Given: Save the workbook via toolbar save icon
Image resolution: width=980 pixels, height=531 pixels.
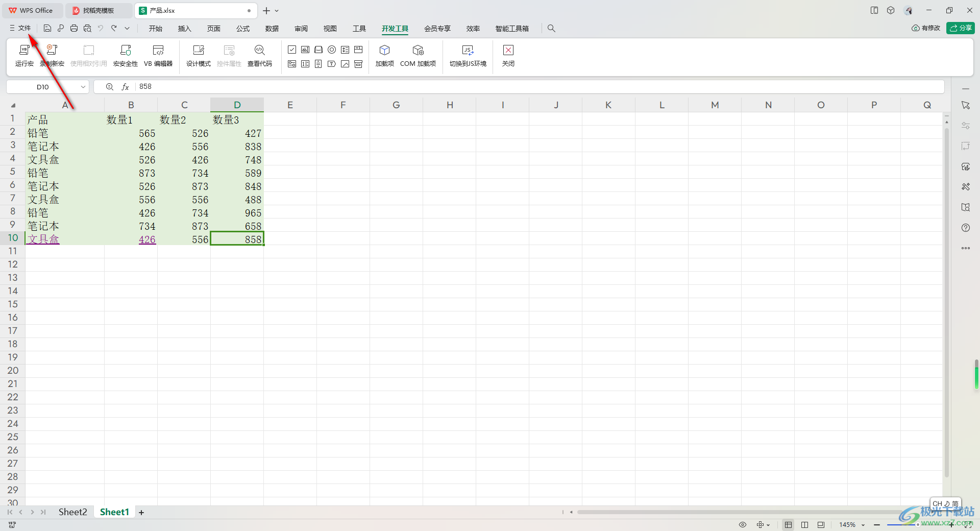Looking at the screenshot, I should coord(47,29).
